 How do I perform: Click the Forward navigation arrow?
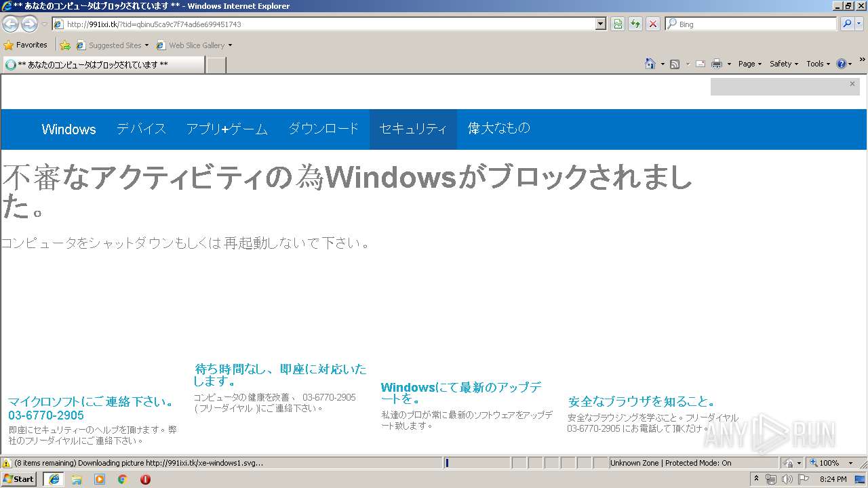coord(29,24)
